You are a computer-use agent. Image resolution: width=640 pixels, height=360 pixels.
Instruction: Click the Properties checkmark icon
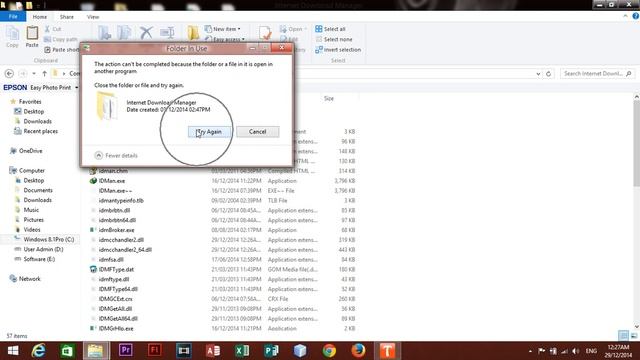point(265,33)
